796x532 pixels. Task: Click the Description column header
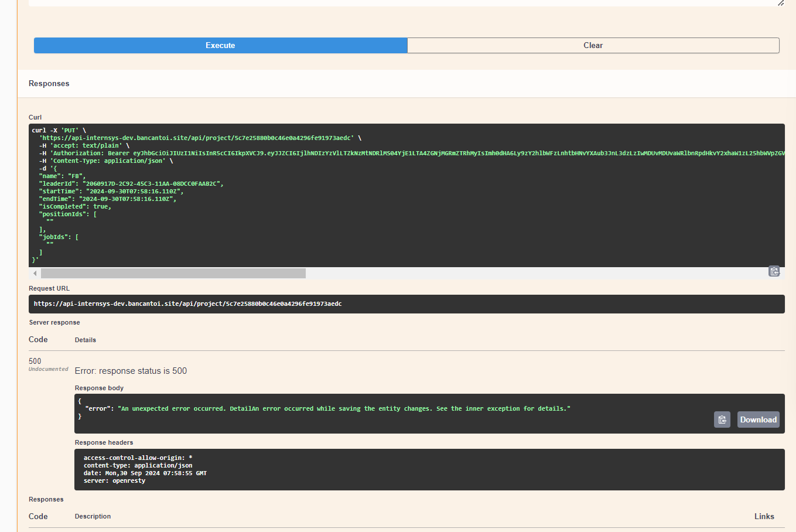click(93, 516)
